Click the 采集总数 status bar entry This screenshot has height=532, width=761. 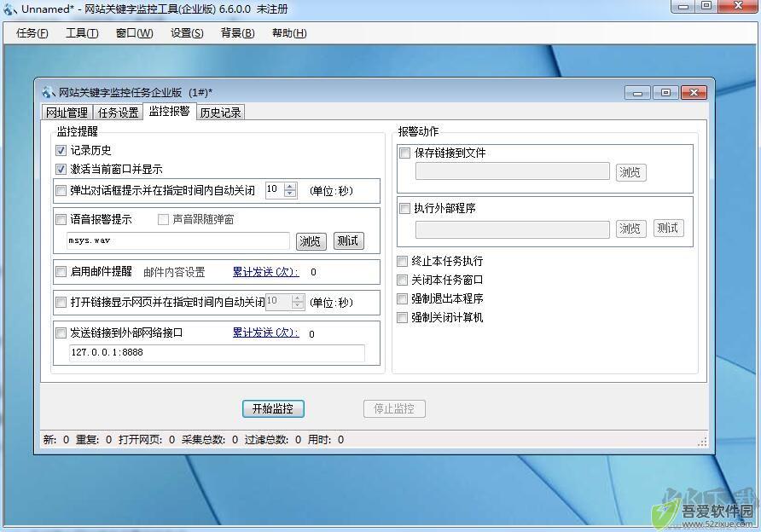tap(210, 440)
